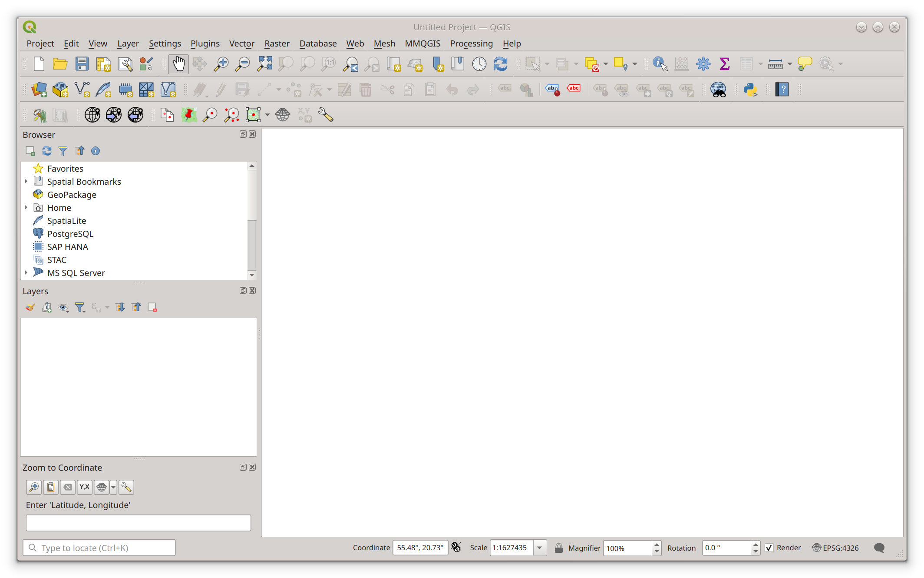Increase the Magnifier value stepper
This screenshot has width=924, height=578.
coord(657,544)
